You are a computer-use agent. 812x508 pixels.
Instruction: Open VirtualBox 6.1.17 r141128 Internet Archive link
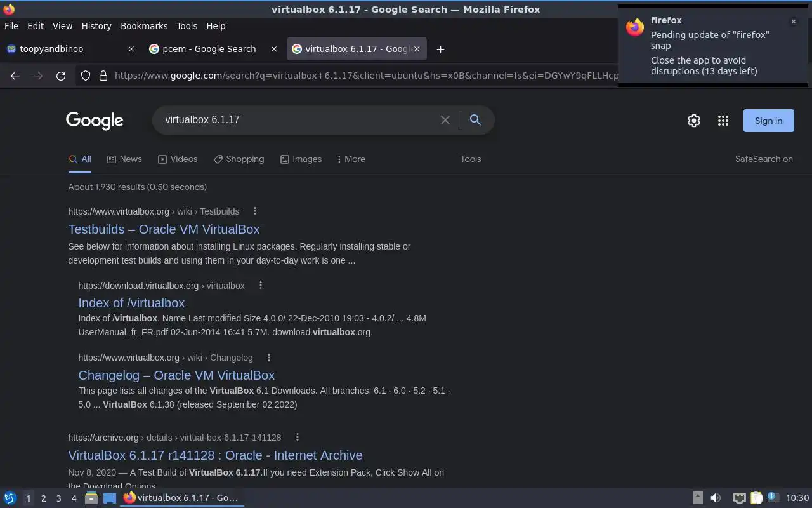pyautogui.click(x=215, y=455)
